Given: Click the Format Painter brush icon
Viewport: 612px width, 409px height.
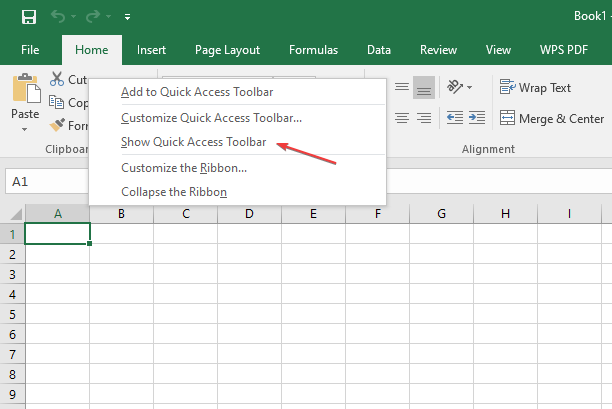Looking at the screenshot, I should (x=57, y=125).
